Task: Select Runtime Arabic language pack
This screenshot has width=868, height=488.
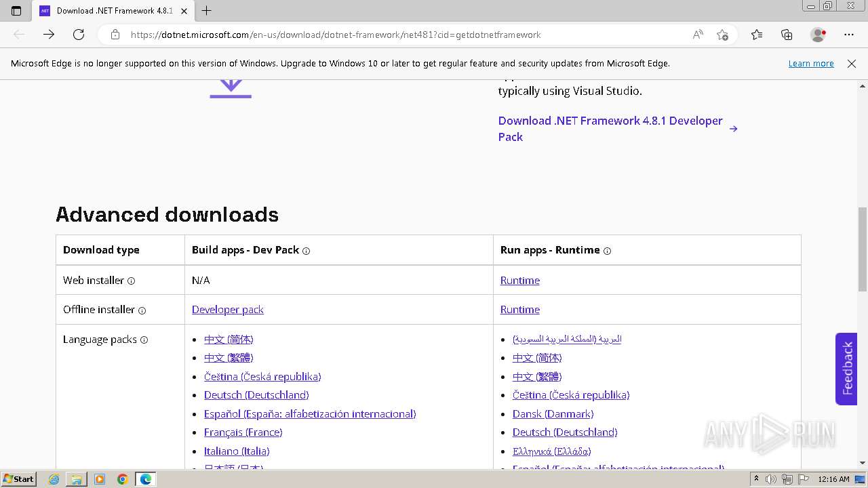Action: (567, 339)
